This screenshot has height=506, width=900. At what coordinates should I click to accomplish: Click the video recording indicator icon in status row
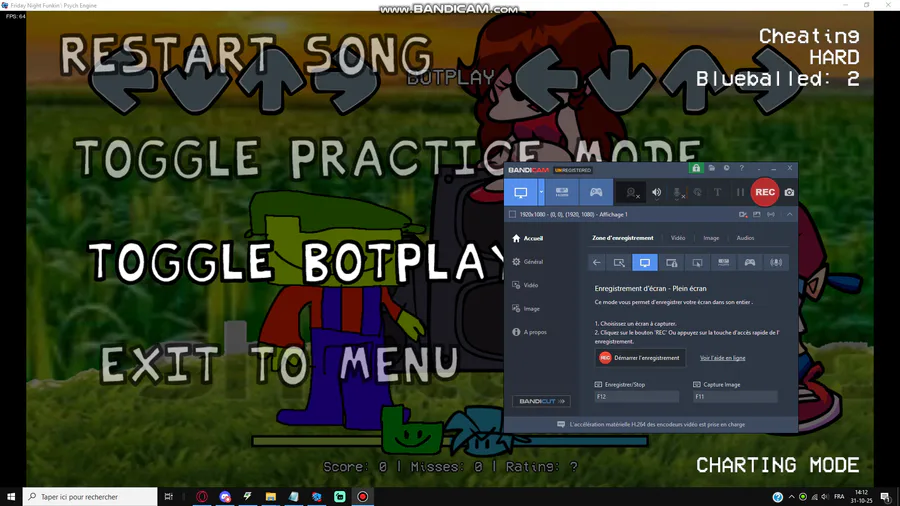743,215
